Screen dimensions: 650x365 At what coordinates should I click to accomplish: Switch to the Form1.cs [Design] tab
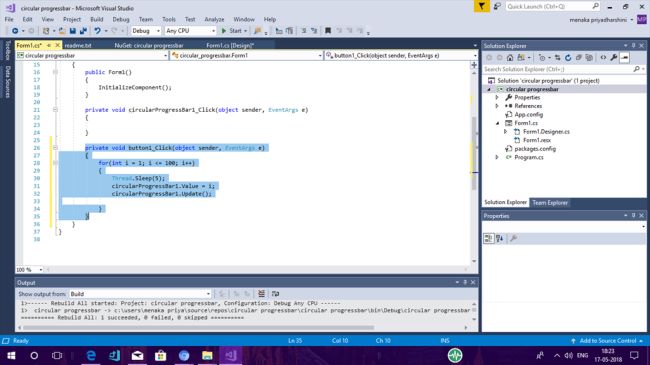[x=230, y=45]
